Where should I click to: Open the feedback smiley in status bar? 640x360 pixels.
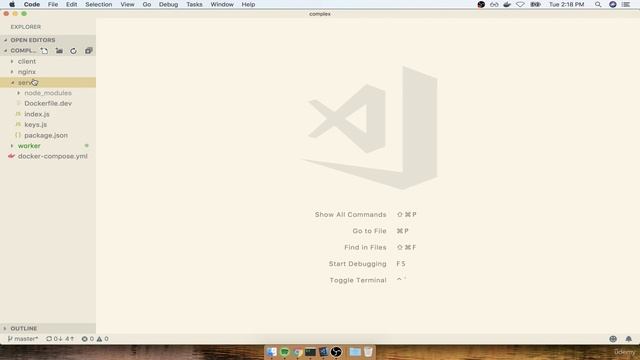(x=613, y=339)
